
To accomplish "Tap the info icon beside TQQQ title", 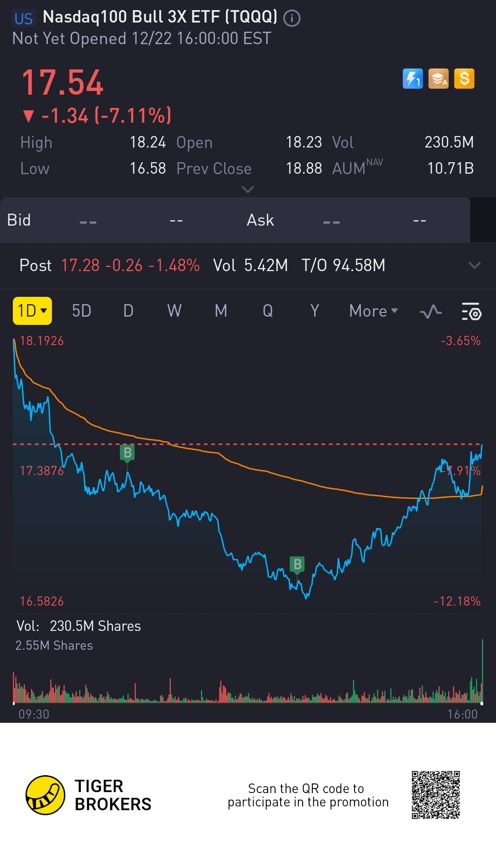I will (x=292, y=18).
